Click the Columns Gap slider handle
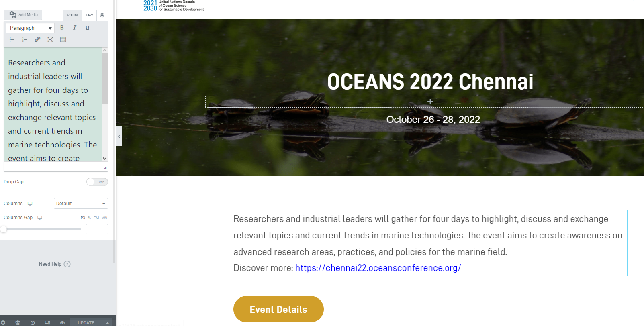The width and height of the screenshot is (644, 326). (x=4, y=229)
